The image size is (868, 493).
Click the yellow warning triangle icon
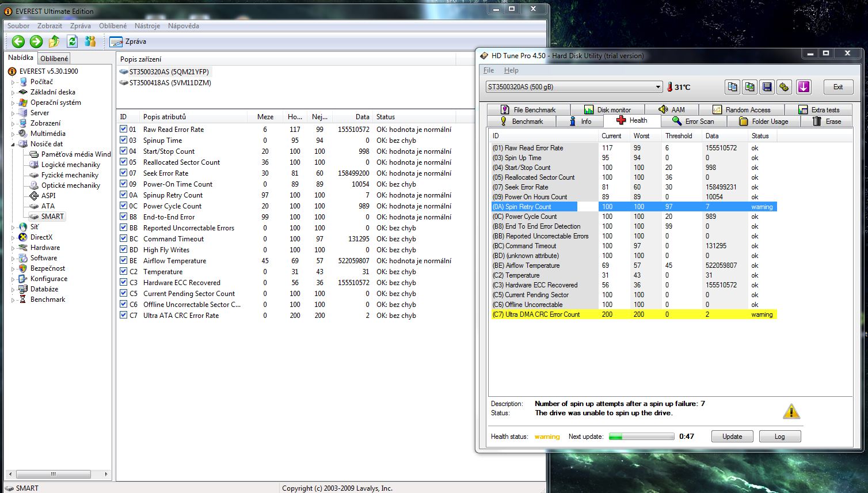point(791,411)
